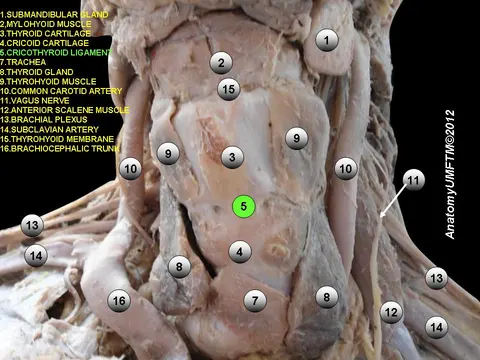480x360 pixels.
Task: Select marker 12 on the anterior scalene
Action: pyautogui.click(x=391, y=312)
